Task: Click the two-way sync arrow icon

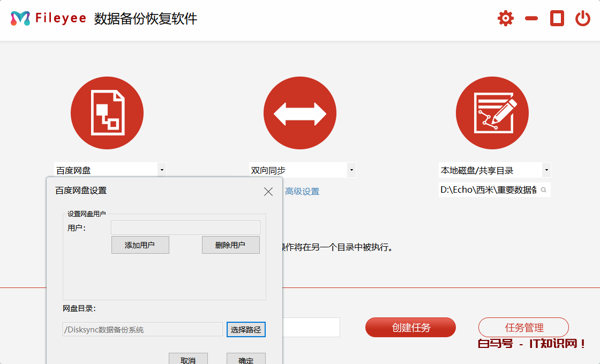Action: pos(300,113)
